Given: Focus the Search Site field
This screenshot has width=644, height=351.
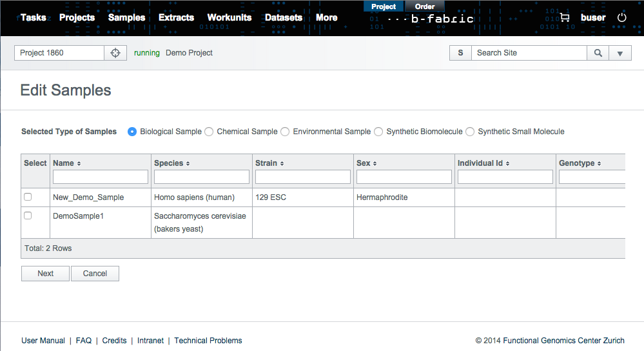Looking at the screenshot, I should click(529, 53).
